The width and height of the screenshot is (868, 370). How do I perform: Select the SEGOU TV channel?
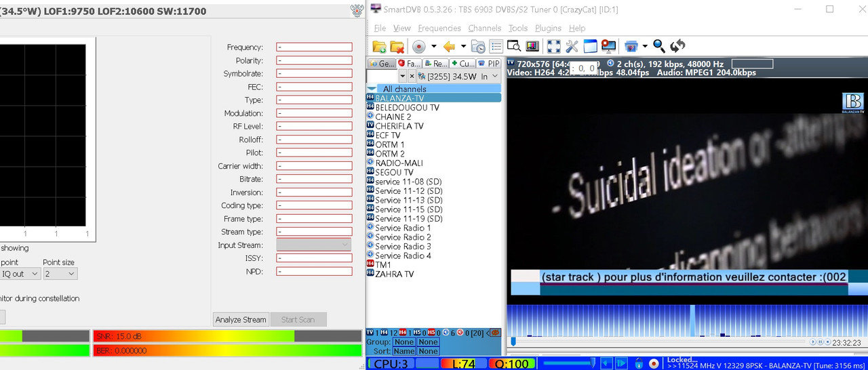pyautogui.click(x=394, y=172)
